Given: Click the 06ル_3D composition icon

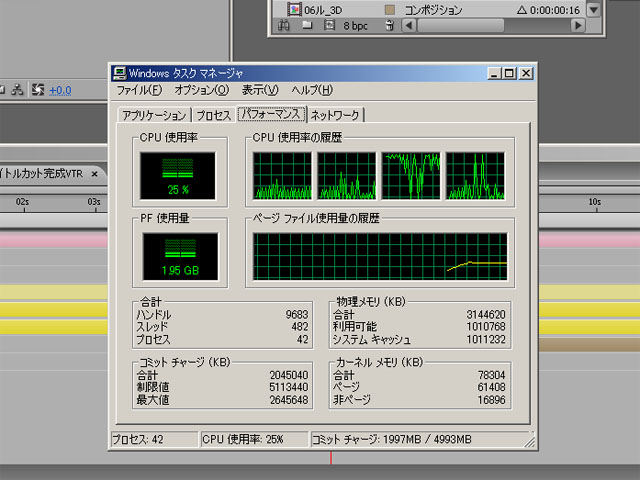Looking at the screenshot, I should tap(294, 9).
